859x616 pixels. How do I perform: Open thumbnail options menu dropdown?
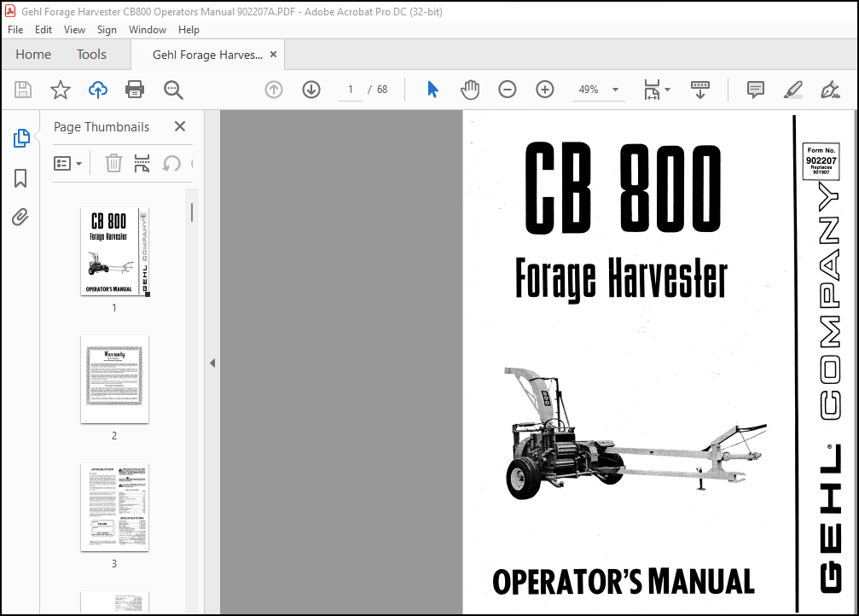pyautogui.click(x=68, y=163)
